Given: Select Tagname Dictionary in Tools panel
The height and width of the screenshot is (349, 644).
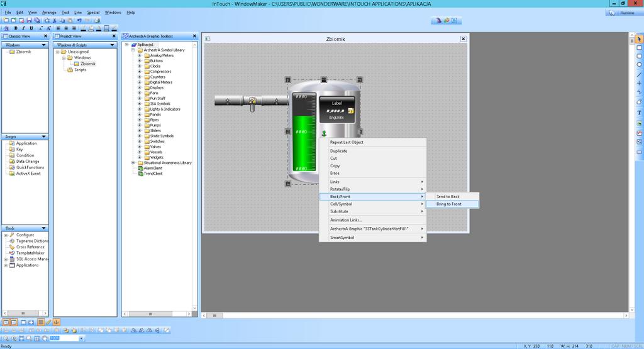Looking at the screenshot, I should (32, 241).
